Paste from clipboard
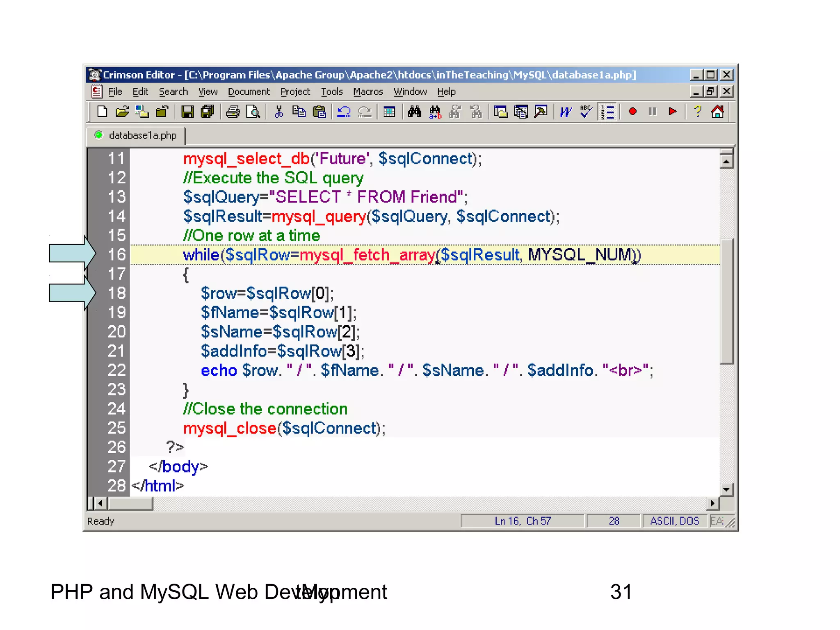The width and height of the screenshot is (840, 630). click(319, 112)
